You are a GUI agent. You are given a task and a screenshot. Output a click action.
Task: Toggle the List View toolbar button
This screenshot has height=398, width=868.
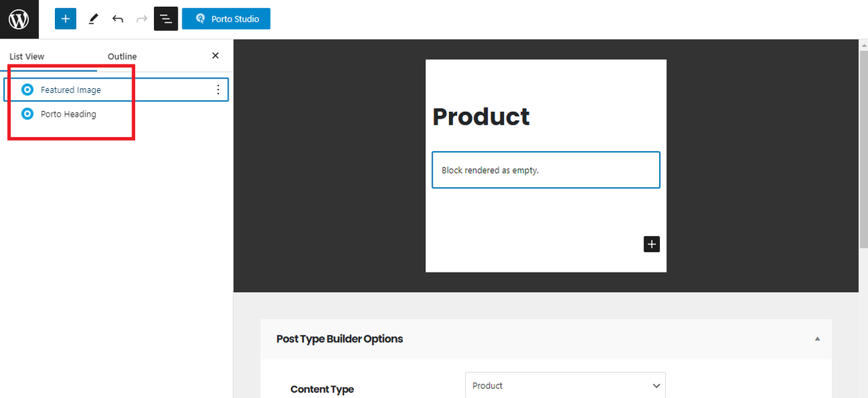point(166,19)
